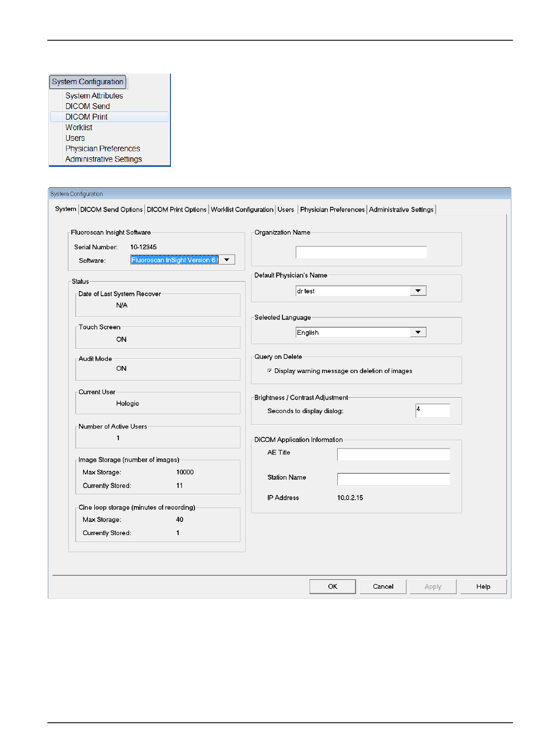Click the Cancel button
The image size is (560, 739).
click(383, 586)
